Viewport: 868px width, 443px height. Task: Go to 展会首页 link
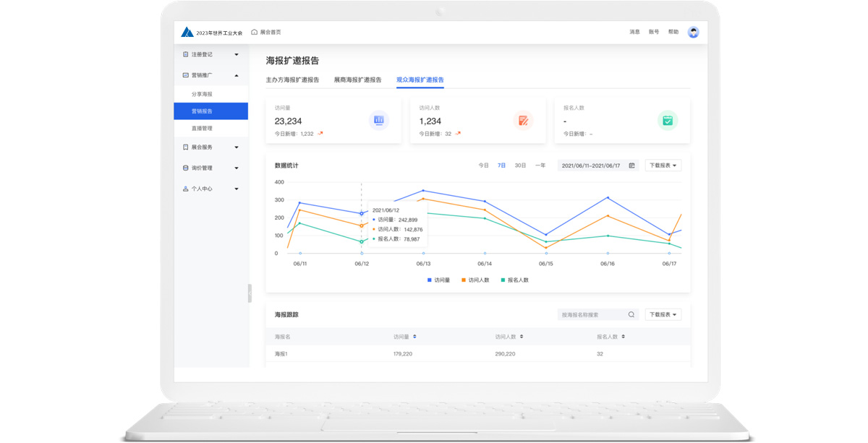tap(271, 32)
